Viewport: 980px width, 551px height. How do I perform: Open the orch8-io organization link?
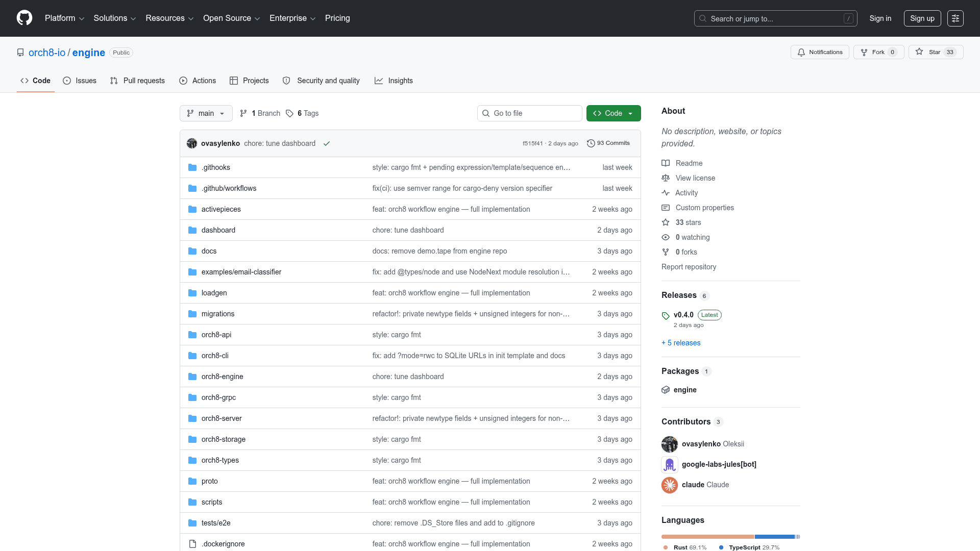(x=47, y=53)
